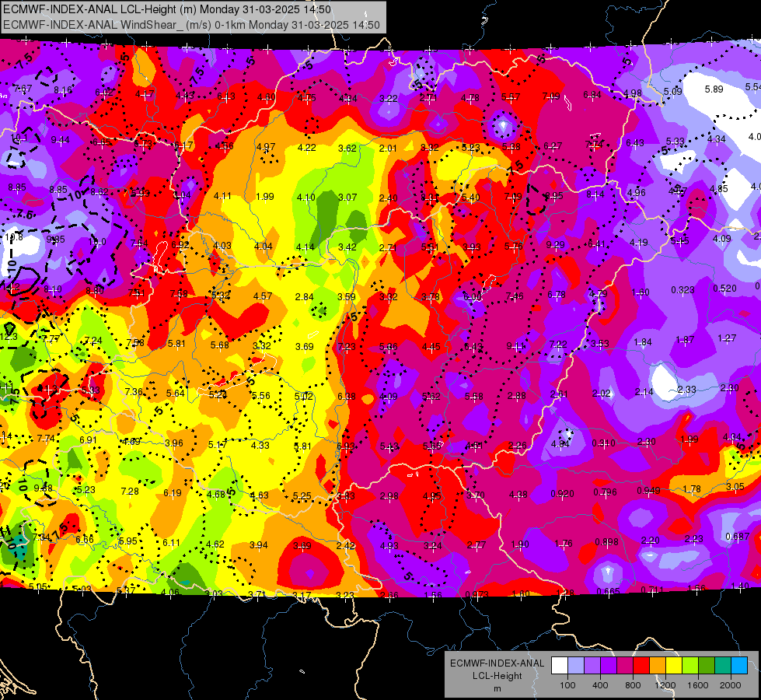
Task: Click the 0.898 wind shear value
Action: pyautogui.click(x=606, y=542)
